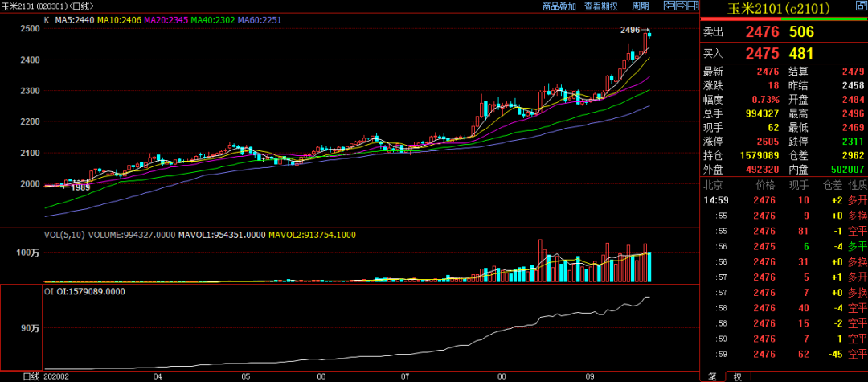Viewport: 868px width, 382px height.
Task: Click the bid volume 481
Action: pos(801,53)
